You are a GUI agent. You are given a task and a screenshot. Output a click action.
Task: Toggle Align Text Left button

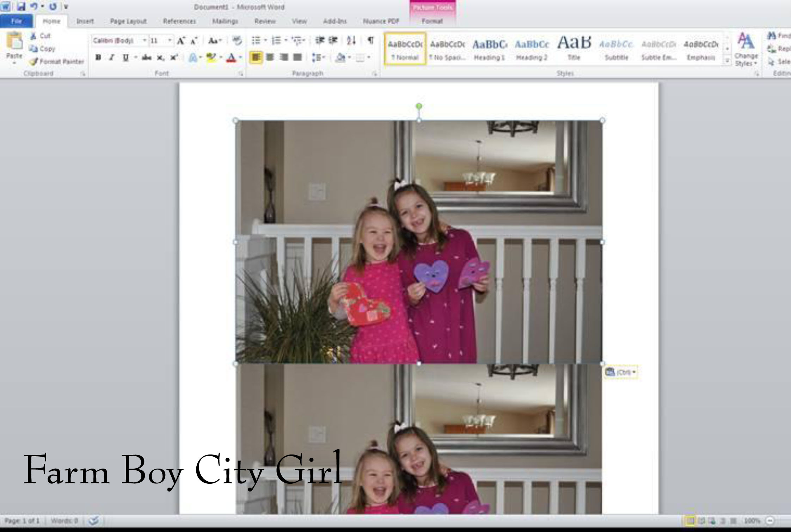(x=256, y=57)
